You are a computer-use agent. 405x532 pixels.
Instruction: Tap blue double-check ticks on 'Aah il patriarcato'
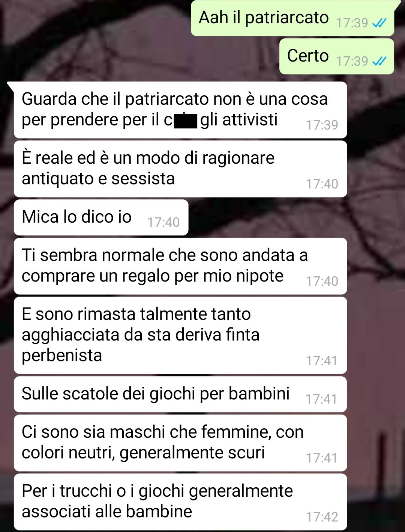tap(379, 23)
